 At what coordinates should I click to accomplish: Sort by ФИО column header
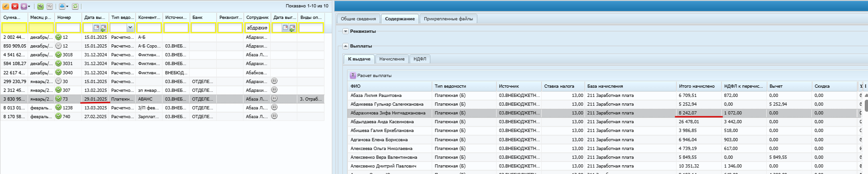point(390,86)
